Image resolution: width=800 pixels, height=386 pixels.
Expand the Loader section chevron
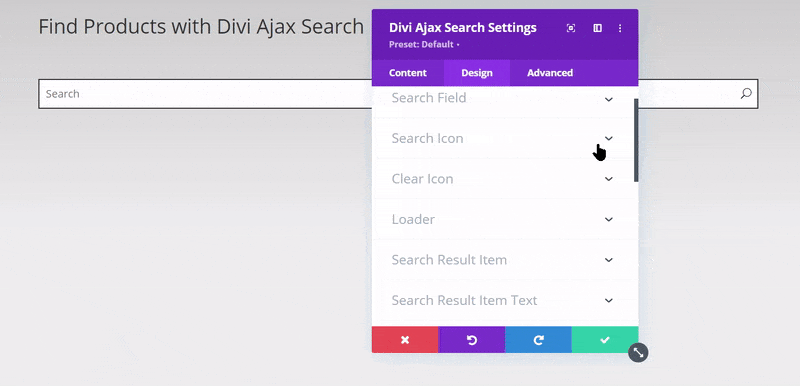coord(609,219)
